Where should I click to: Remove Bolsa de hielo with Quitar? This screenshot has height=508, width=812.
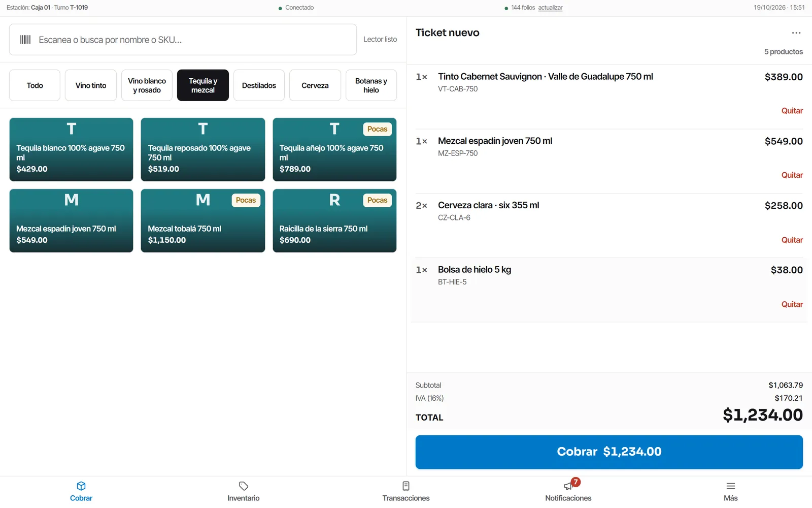[x=792, y=304]
